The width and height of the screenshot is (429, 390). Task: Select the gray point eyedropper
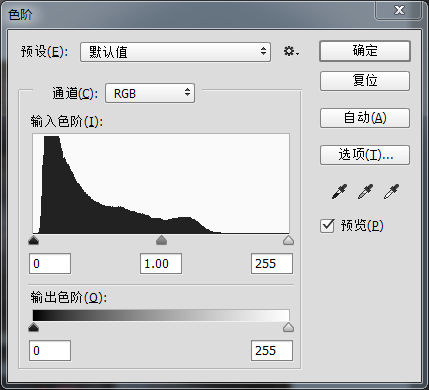coord(365,192)
